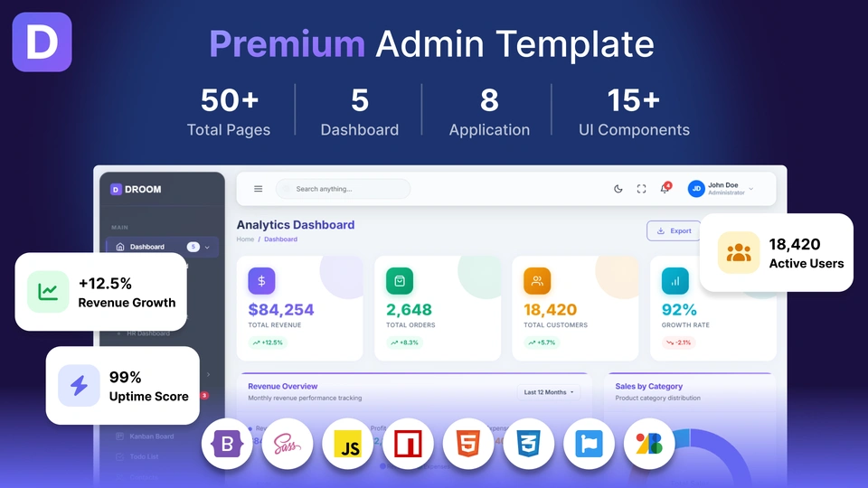This screenshot has width=868, height=488.
Task: Click the 2,648 total orders value
Action: coord(409,309)
